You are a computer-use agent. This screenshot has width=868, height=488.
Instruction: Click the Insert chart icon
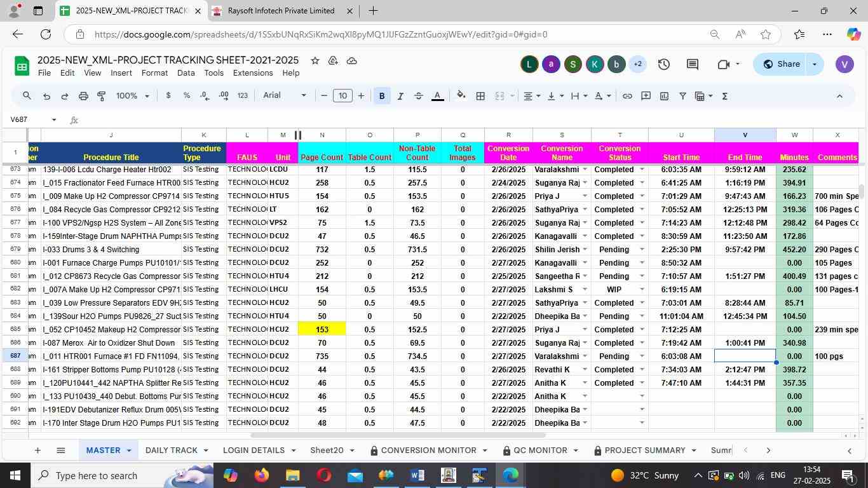coord(664,96)
